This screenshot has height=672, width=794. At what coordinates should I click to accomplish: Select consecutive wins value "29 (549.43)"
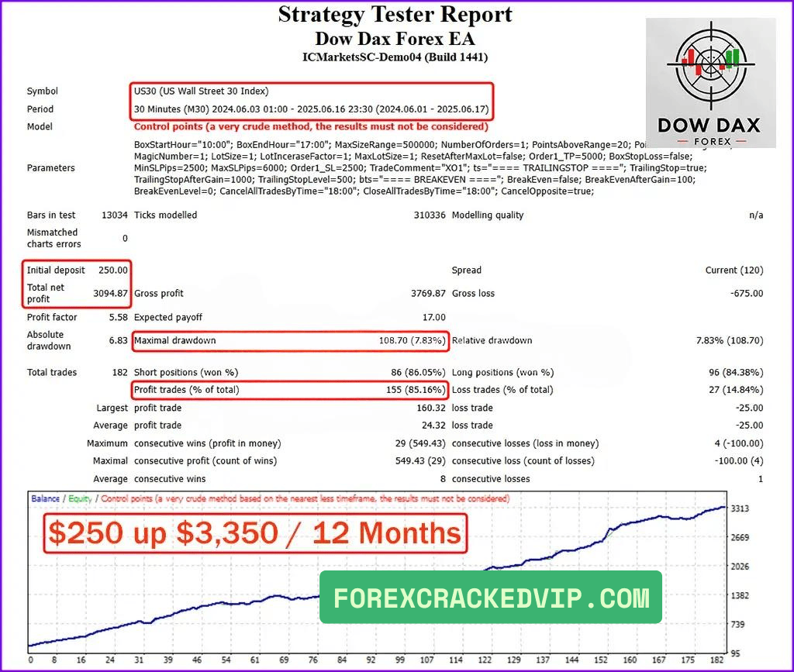point(420,443)
